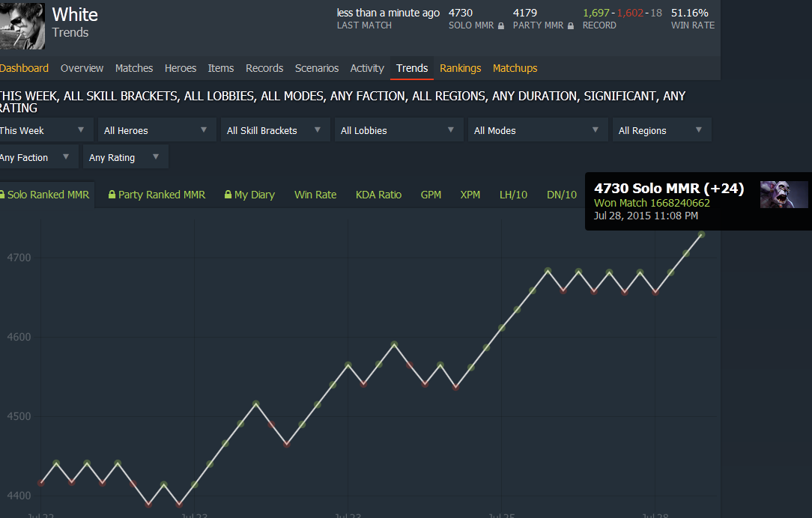Open the Any Faction filter
The width and height of the screenshot is (812, 518).
[x=37, y=158]
